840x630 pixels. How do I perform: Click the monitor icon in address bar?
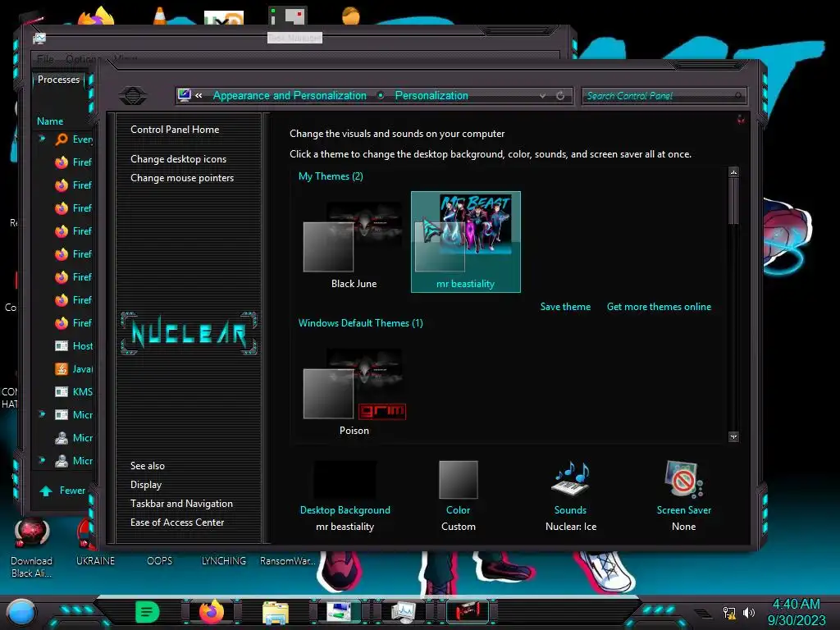pyautogui.click(x=185, y=95)
